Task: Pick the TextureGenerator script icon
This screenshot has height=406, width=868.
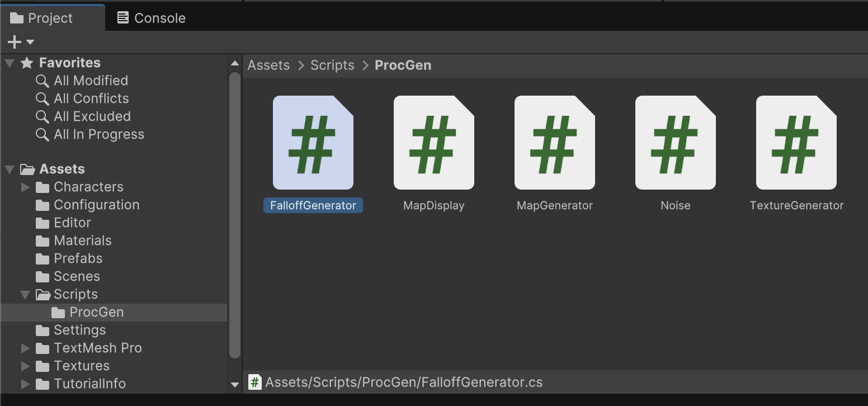Action: tap(796, 143)
